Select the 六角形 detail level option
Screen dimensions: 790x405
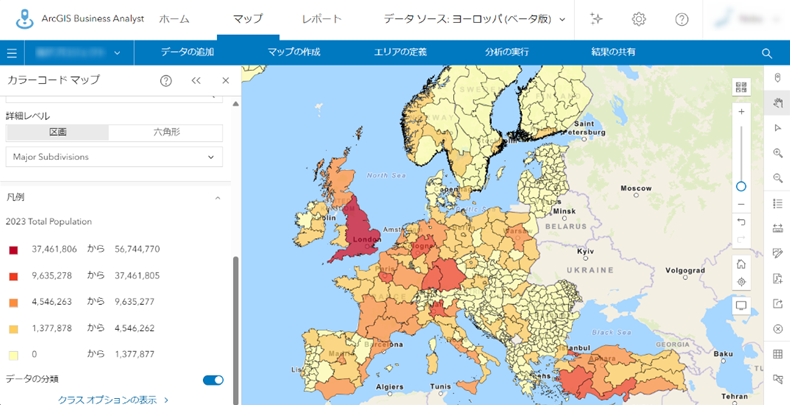pyautogui.click(x=166, y=132)
